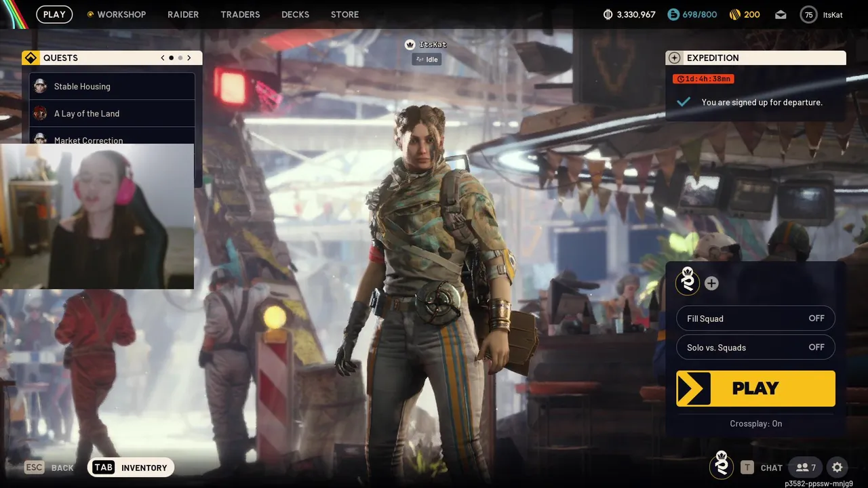
Task: Click the yellow Quests diamond icon
Action: pyautogui.click(x=30, y=58)
